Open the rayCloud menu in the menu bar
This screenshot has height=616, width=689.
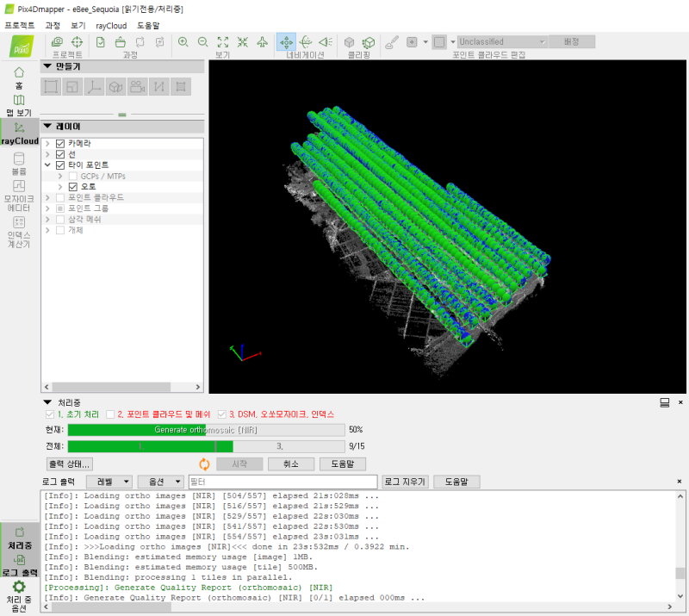[112, 26]
